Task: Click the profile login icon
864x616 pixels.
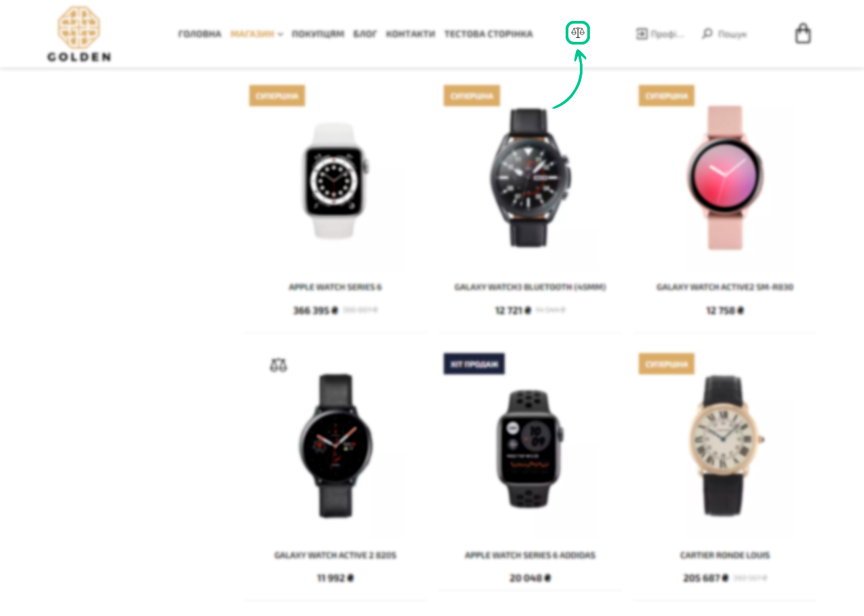Action: click(x=641, y=34)
